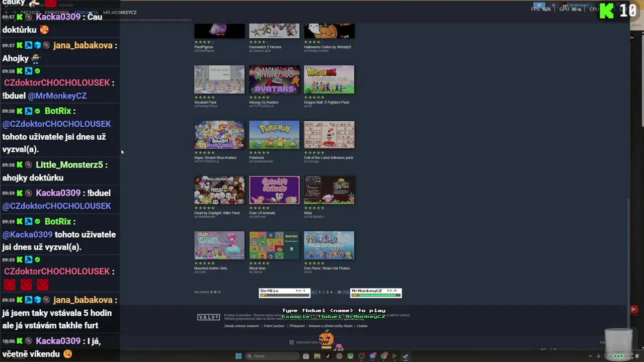This screenshot has width=644, height=362.
Task: Open the Cookies footer link
Action: click(x=362, y=326)
